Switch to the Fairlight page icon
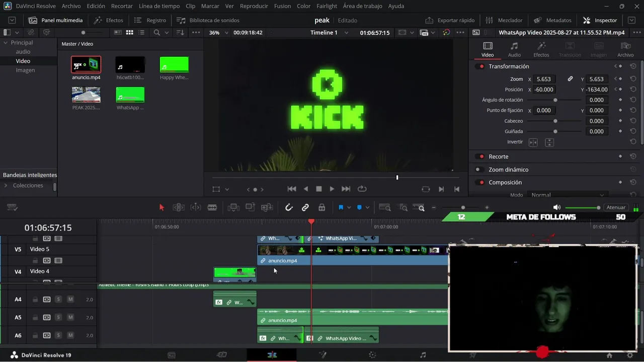The width and height of the screenshot is (644, 362). [x=423, y=355]
